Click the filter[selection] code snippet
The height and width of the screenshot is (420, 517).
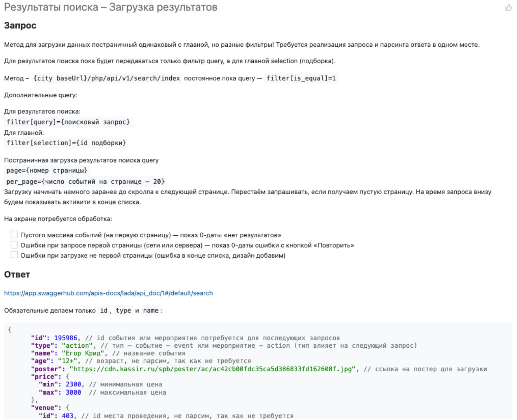pyautogui.click(x=66, y=143)
